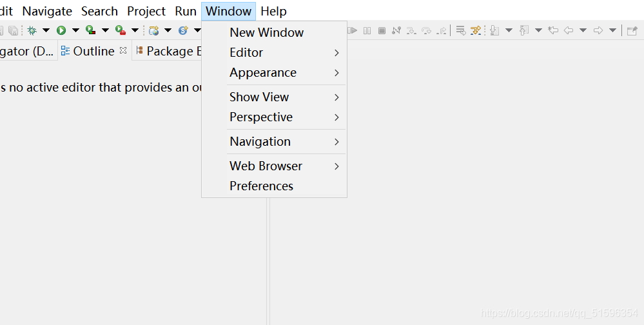
Task: Click the Disconnect debug icon
Action: 396,30
